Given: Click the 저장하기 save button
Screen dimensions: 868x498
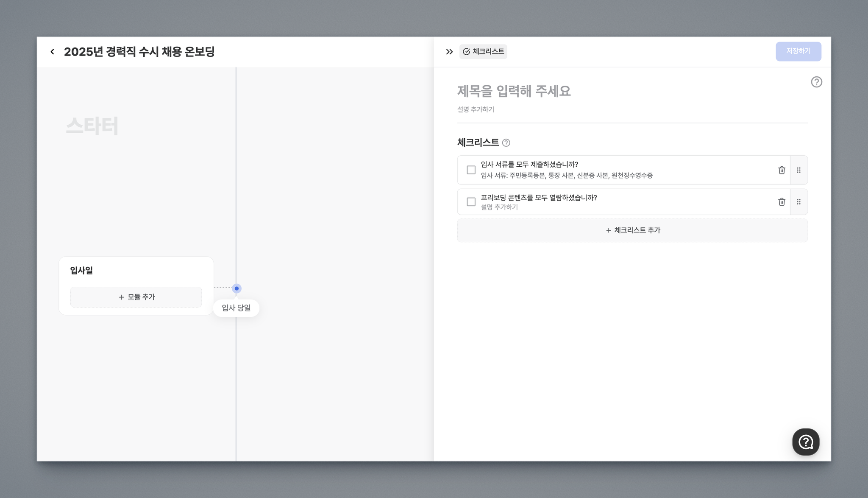Looking at the screenshot, I should coord(798,51).
